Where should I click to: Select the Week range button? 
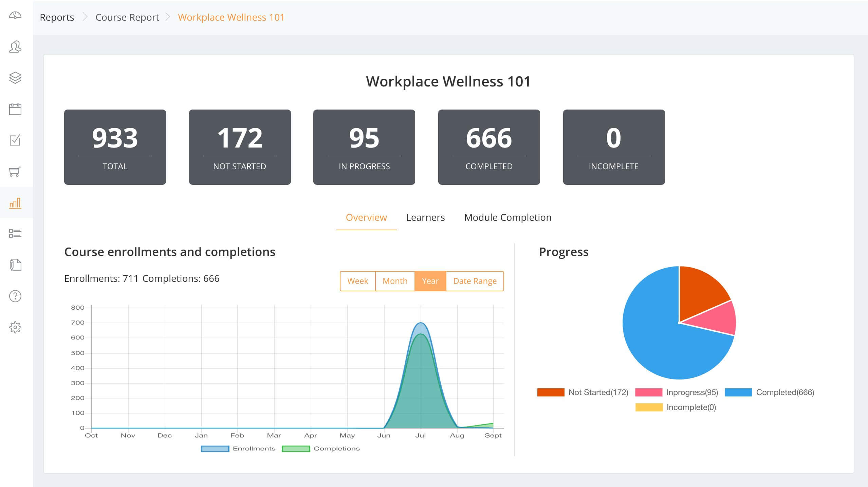(x=357, y=281)
